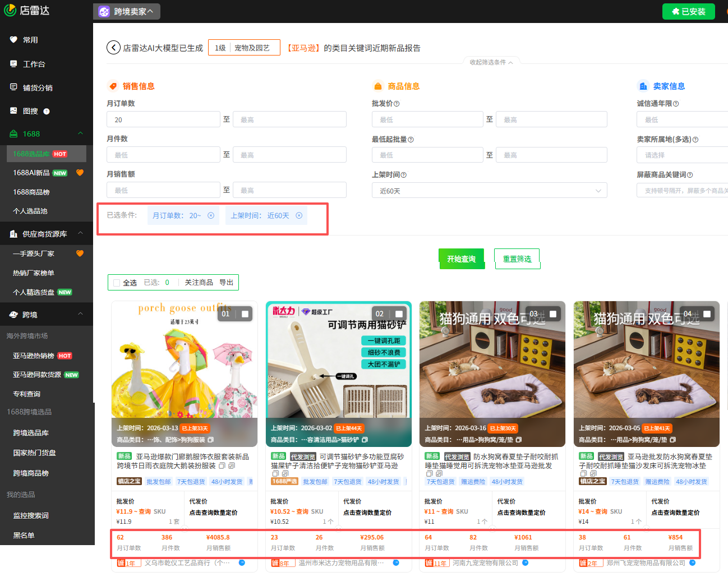Open the 上架时间 近60天 dropdown

(x=489, y=191)
